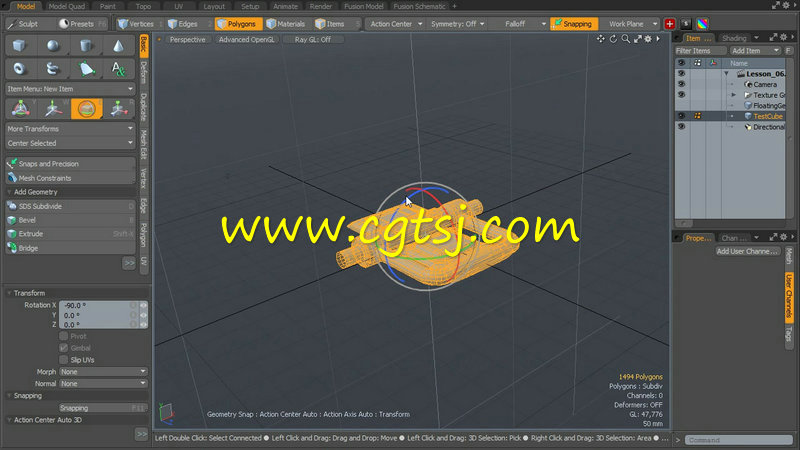Toggle visibility eye for Directional light item
The height and width of the screenshot is (450, 800).
point(681,127)
